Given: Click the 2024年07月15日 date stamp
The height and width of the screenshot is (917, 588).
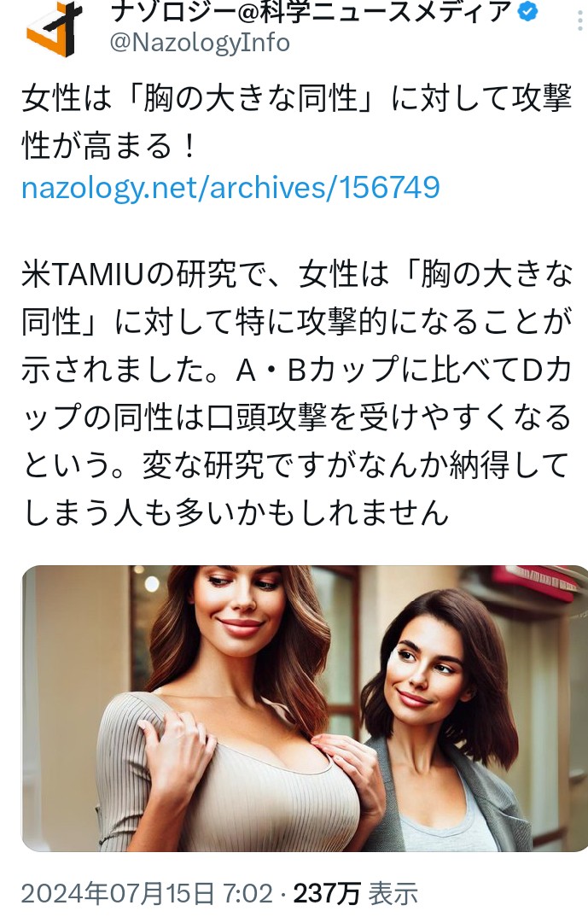Looking at the screenshot, I should [118, 894].
